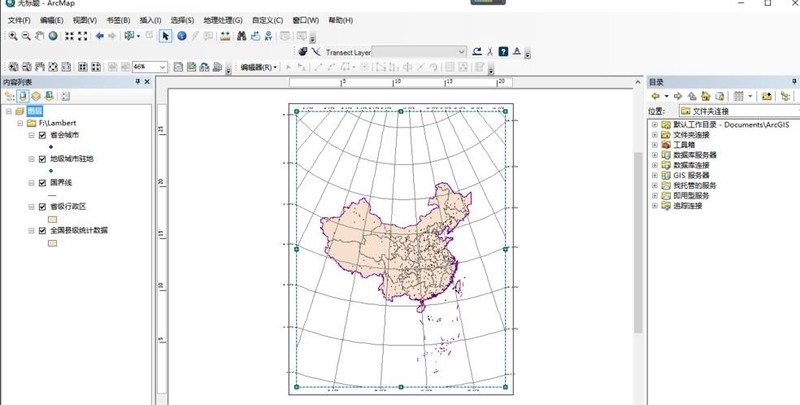Open the 编辑器(R) dropdown button
Viewport: 800px width, 405px height.
click(259, 67)
